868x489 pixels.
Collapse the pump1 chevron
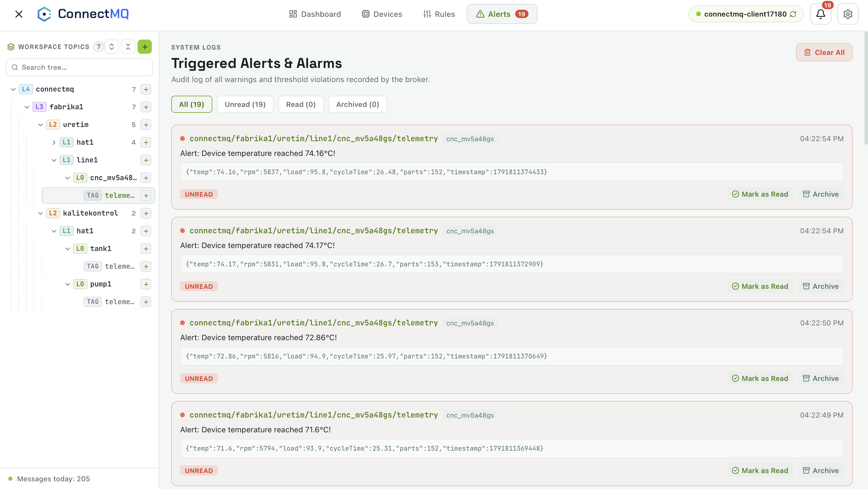coord(67,284)
